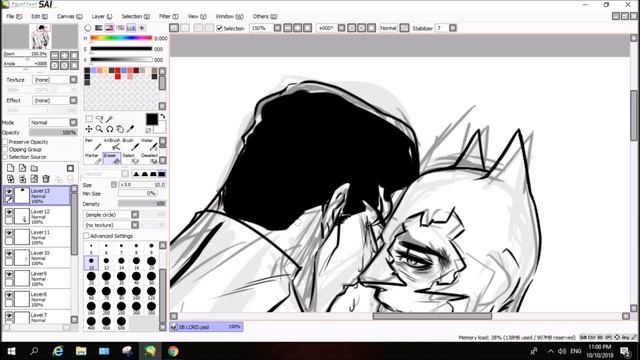The image size is (640, 360).
Task: Open the Selection menu
Action: point(136,16)
